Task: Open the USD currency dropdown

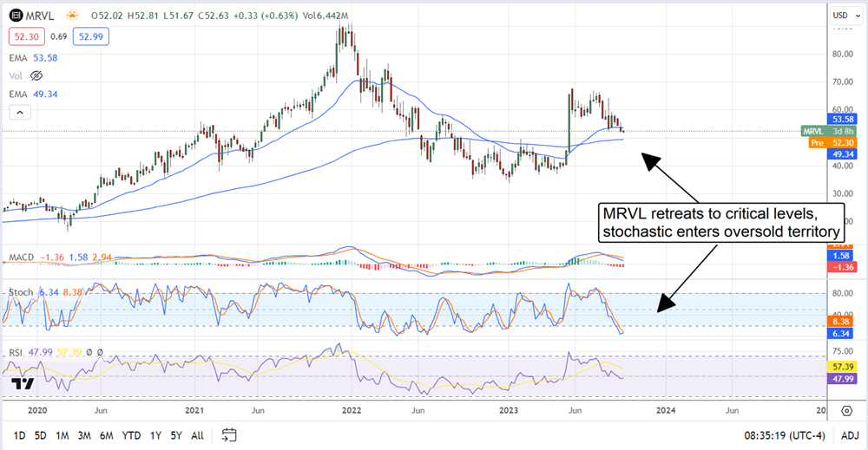Action: click(x=846, y=16)
